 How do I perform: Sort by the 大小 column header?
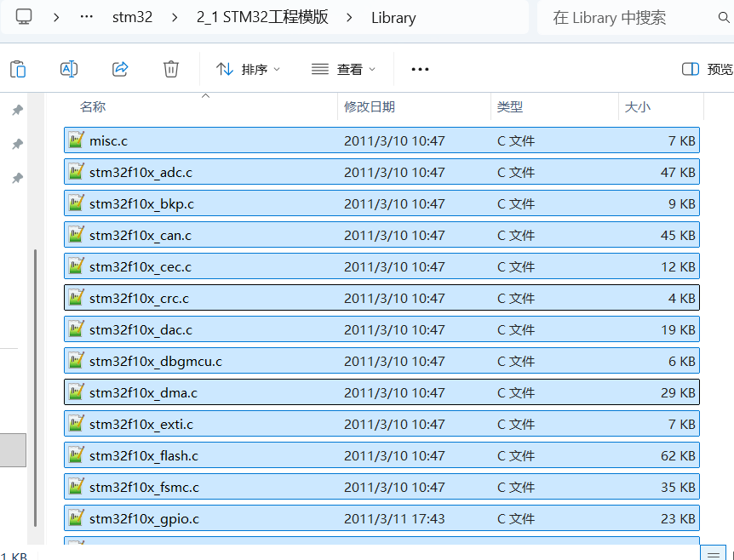[x=638, y=106]
